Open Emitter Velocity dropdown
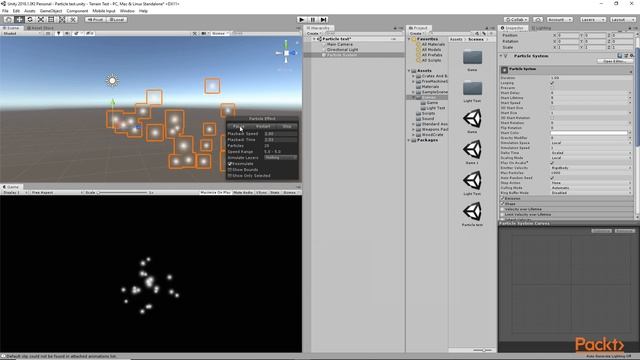Screen dimensions: 640x360 [591, 168]
